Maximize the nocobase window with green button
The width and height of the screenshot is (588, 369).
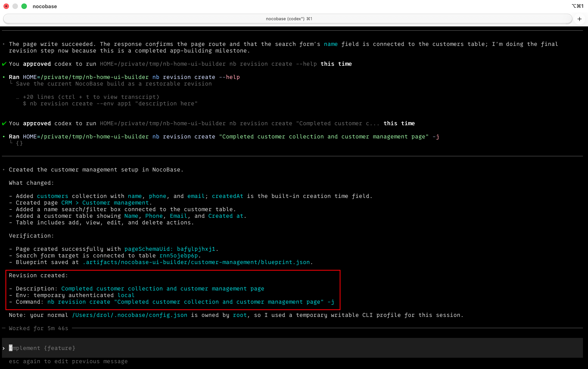point(24,6)
